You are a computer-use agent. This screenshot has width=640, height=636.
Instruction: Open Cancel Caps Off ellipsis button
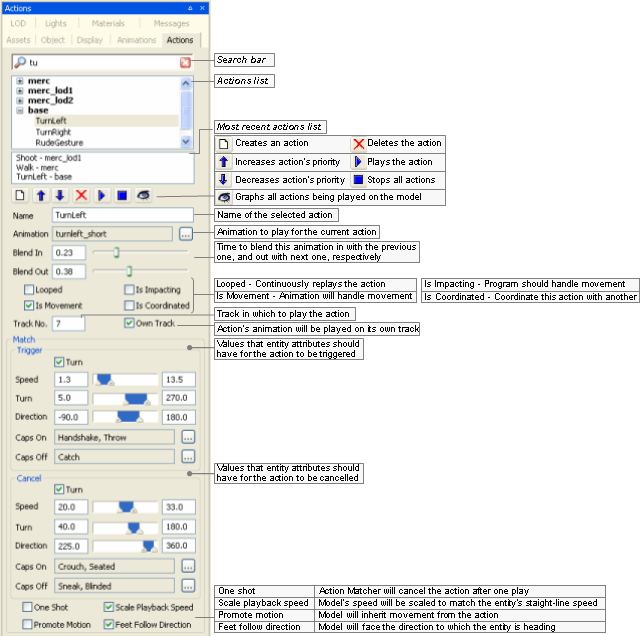pos(188,586)
